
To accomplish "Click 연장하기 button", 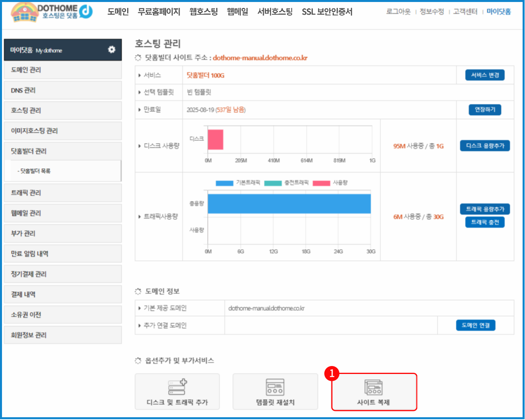I will pos(485,110).
